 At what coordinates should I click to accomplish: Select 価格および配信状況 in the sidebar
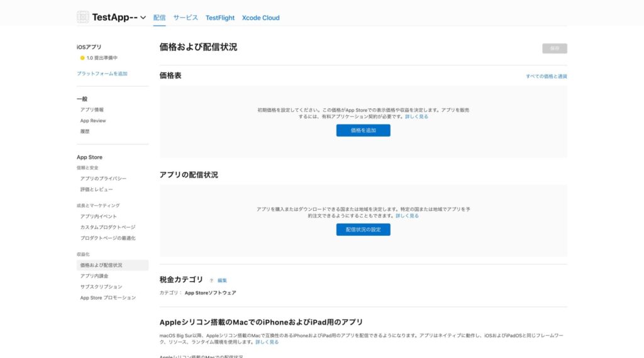coord(112,265)
